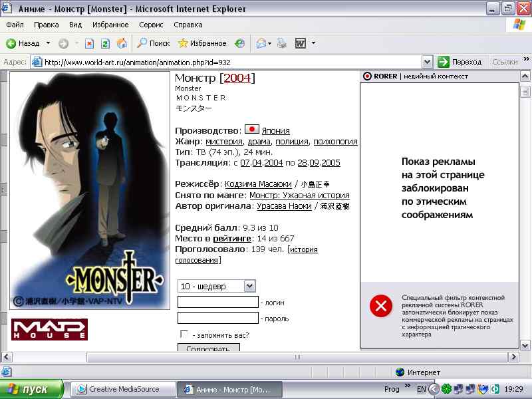This screenshot has height=399, width=532.
Task: Open the Избранное menu in the menu bar
Action: [x=110, y=25]
